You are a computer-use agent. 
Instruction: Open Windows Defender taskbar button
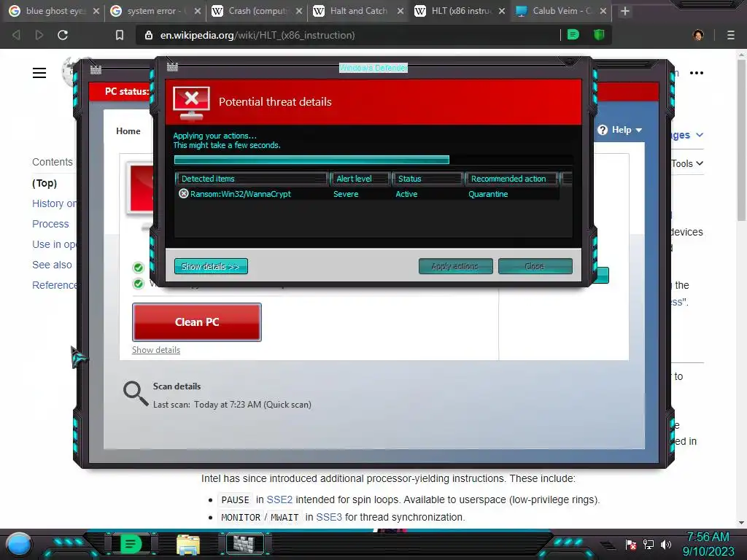[245, 544]
